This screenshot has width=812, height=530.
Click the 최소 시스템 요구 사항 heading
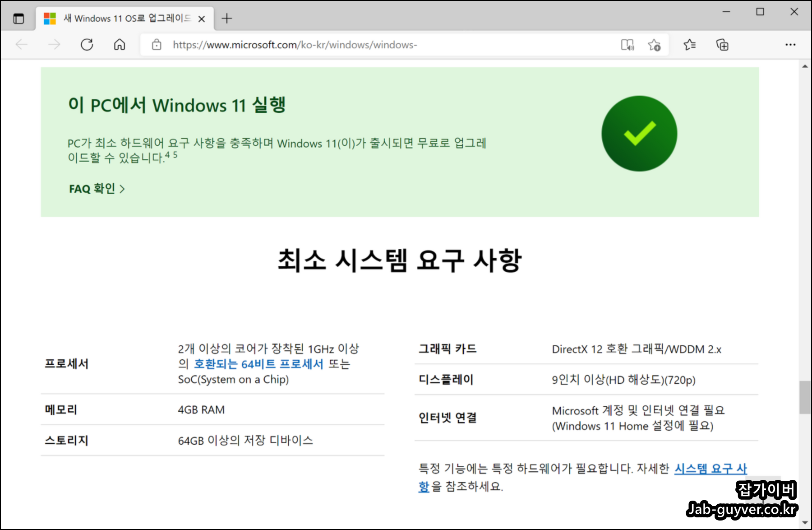tap(400, 260)
